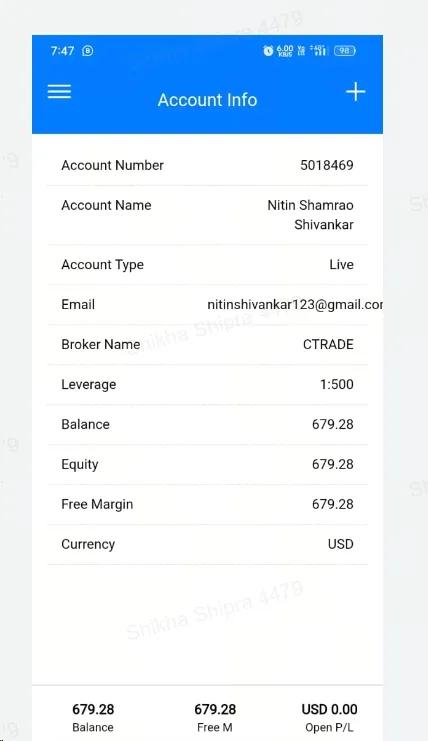Tap the battery indicator showing 98
Viewport: 428px width, 741px height.
click(x=344, y=51)
